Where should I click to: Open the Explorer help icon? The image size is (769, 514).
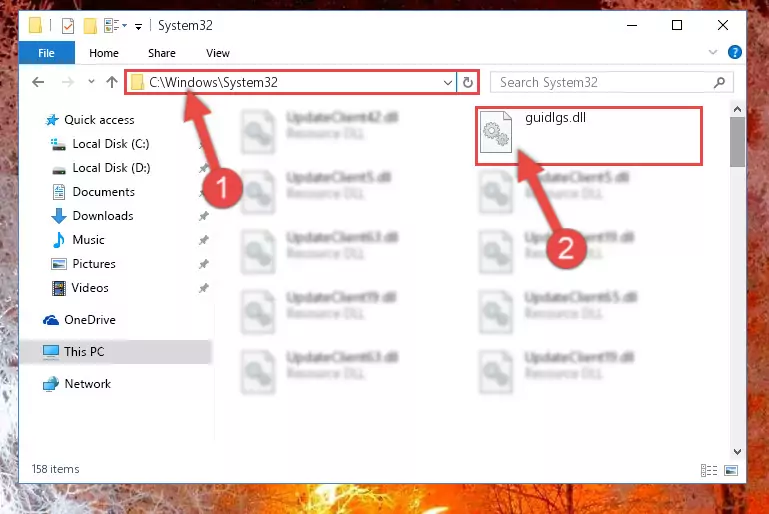click(x=734, y=52)
